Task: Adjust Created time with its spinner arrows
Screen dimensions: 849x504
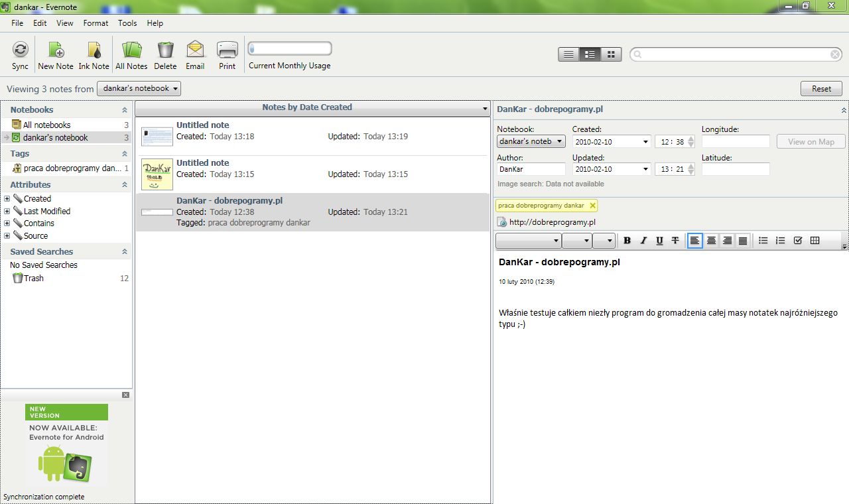Action: [x=691, y=141]
